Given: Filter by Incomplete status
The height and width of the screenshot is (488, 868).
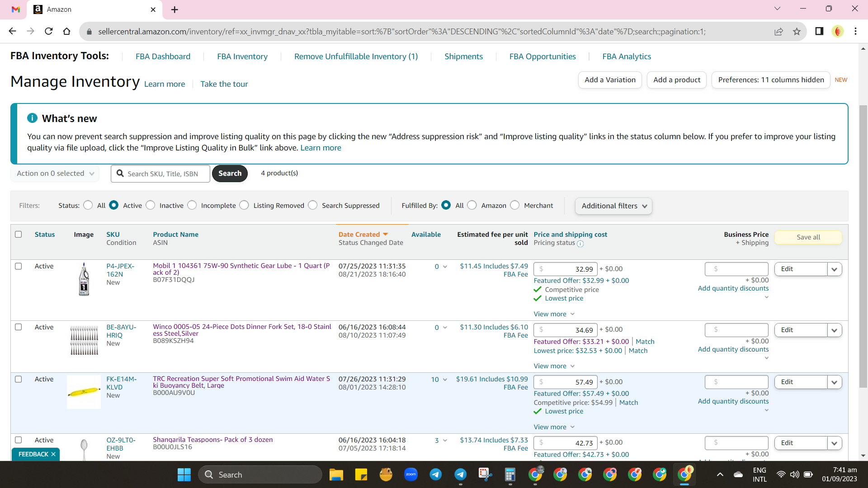Looking at the screenshot, I should click(x=192, y=205).
